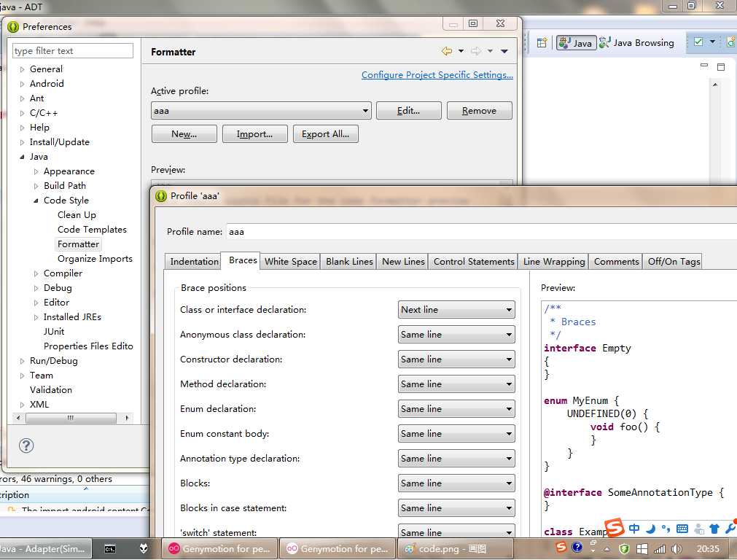Expand the Compiler preferences node
Screen dimensions: 737x560
tap(36, 273)
